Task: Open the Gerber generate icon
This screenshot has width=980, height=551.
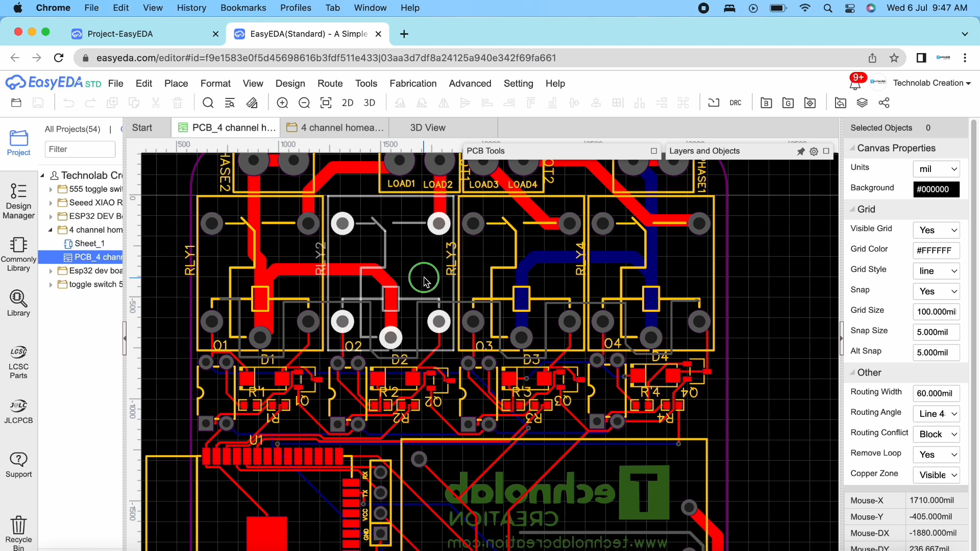Action: 788,103
